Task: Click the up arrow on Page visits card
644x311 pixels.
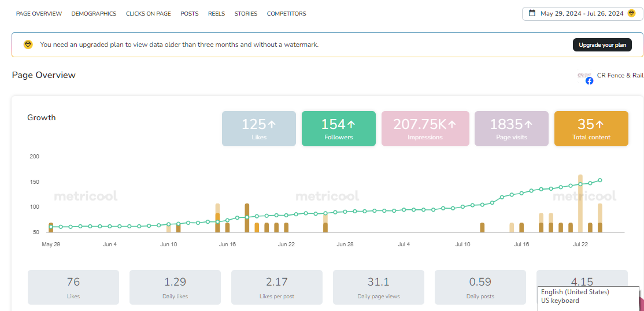Action: tap(528, 124)
